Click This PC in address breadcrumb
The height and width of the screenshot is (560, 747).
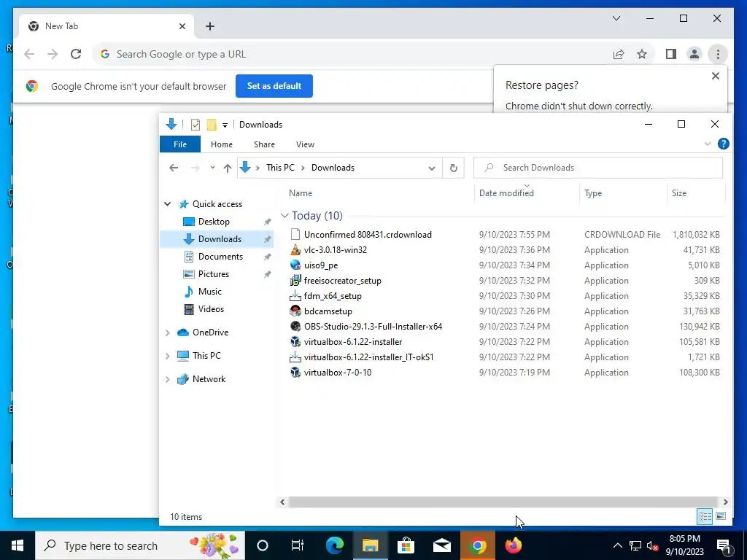tap(280, 168)
